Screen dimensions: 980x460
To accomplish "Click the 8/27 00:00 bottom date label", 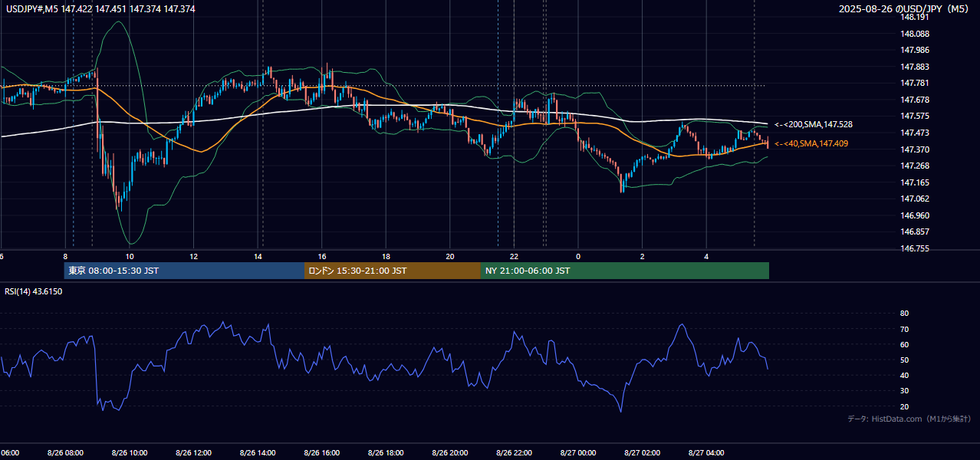I will point(578,453).
